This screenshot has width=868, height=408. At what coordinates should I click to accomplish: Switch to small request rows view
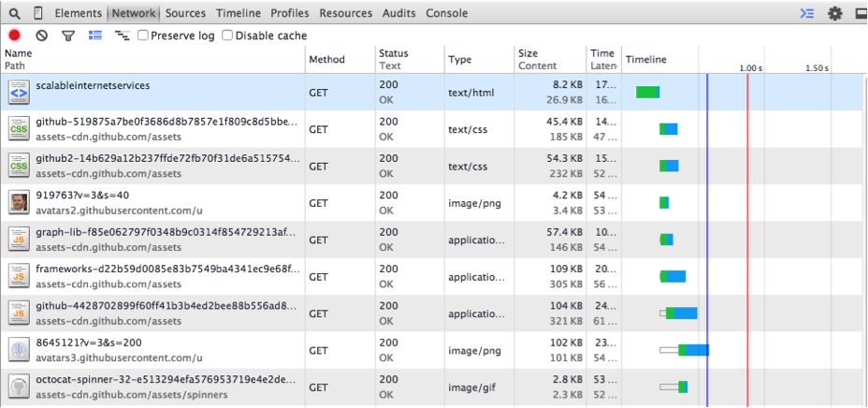pyautogui.click(x=123, y=36)
